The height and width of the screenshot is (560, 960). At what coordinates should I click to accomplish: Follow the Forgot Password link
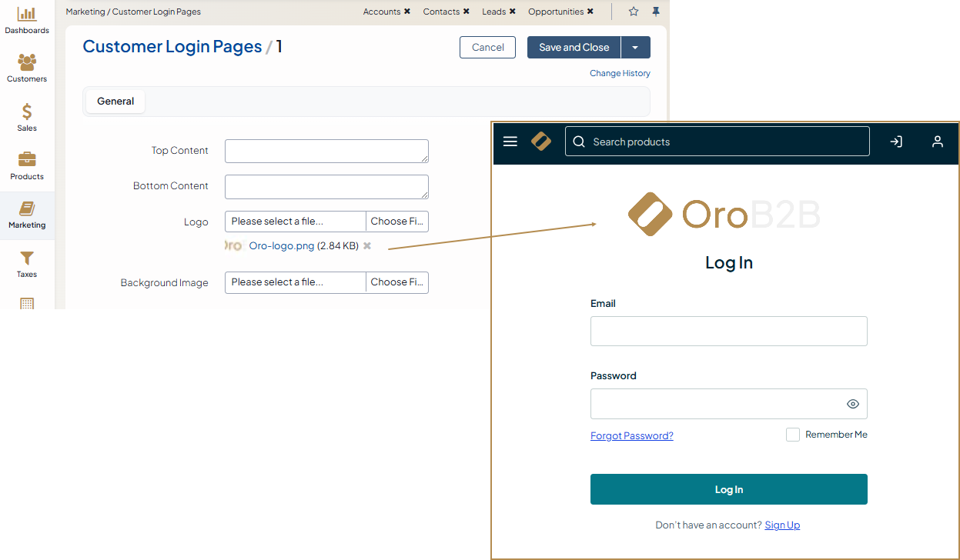pos(631,436)
